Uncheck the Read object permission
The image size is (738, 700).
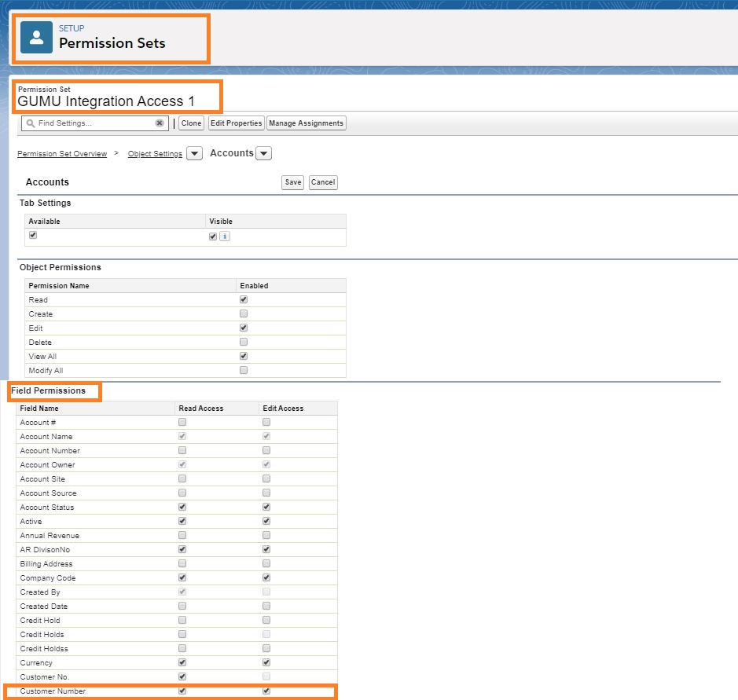(x=244, y=299)
